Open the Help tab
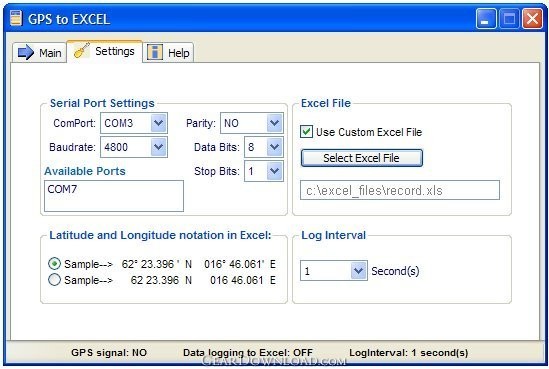Image resolution: width=549 pixels, height=369 pixels. tap(168, 53)
